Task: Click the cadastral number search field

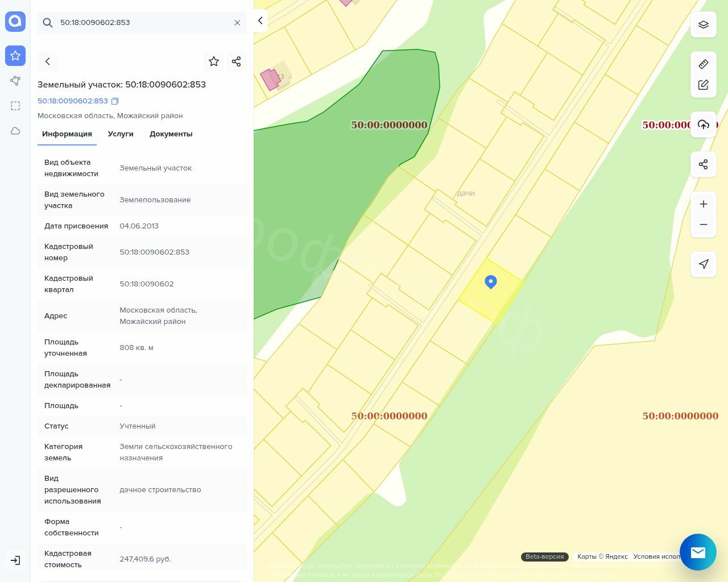Action: (x=142, y=23)
